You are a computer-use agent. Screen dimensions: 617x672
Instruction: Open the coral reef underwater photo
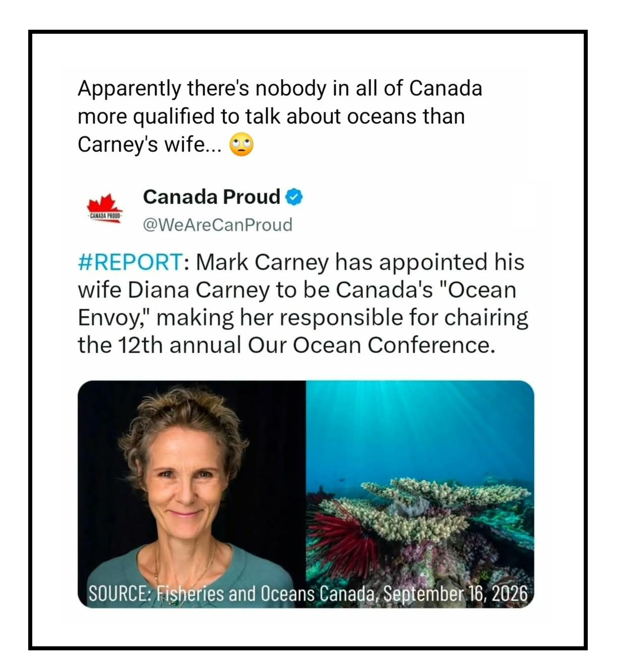point(420,494)
